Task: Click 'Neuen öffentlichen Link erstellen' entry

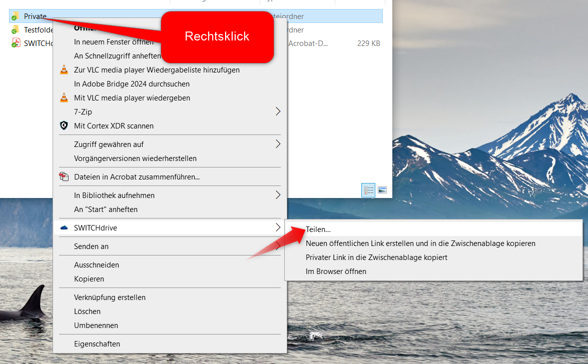Action: coord(420,243)
